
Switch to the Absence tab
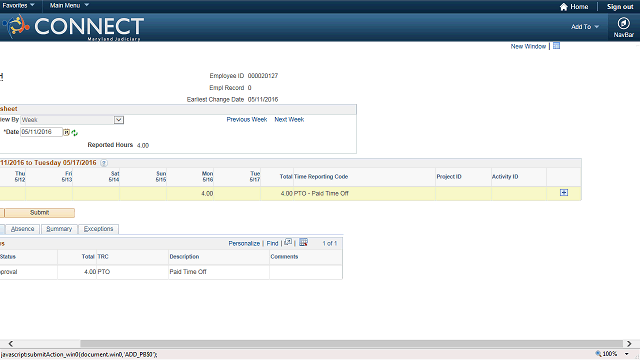[22, 229]
